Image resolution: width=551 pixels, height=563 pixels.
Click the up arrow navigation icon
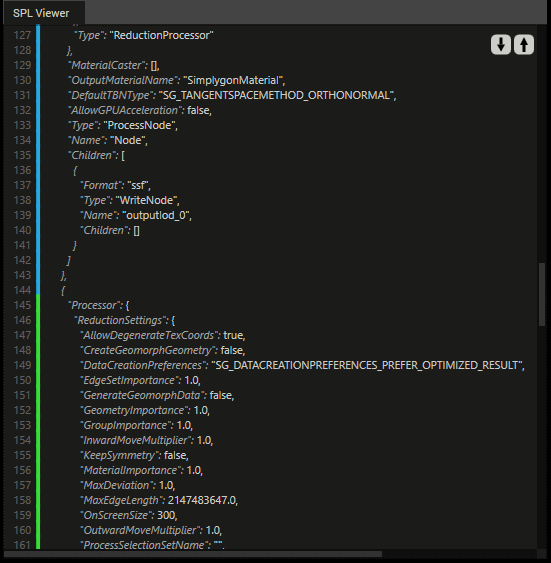pos(524,45)
